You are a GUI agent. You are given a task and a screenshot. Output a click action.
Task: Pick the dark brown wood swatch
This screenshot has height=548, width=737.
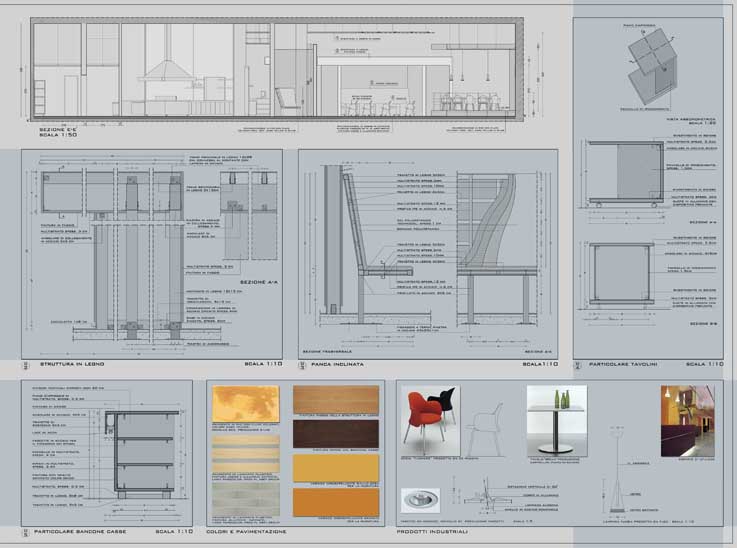336,434
